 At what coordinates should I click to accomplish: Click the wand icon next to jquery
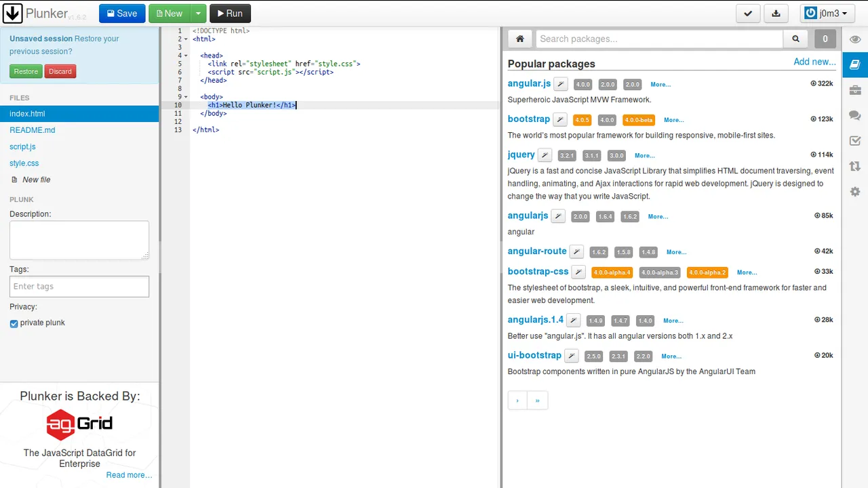point(545,155)
